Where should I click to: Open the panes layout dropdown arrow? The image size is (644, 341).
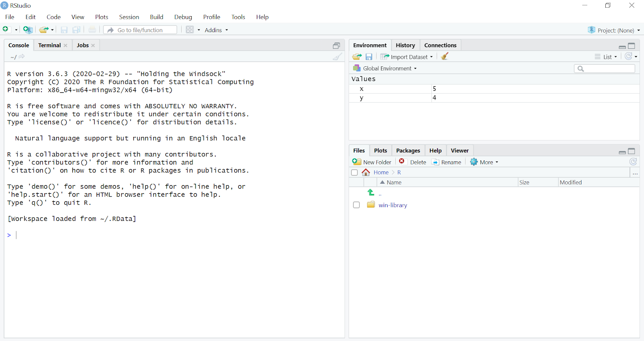click(x=199, y=30)
